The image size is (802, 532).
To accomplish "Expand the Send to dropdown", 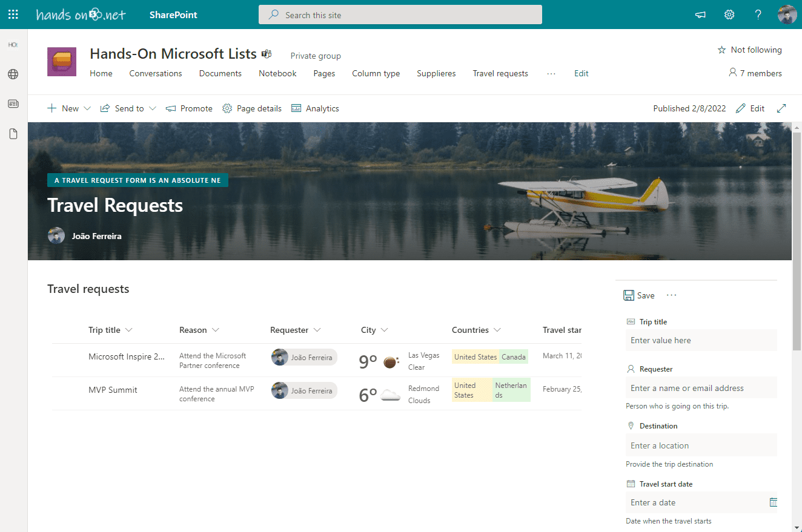I will (x=152, y=108).
